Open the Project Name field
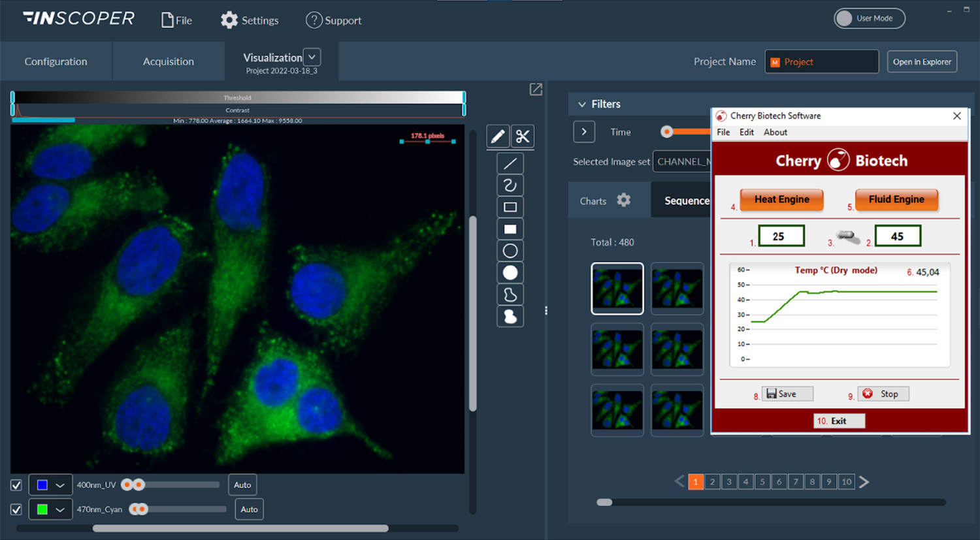 click(x=822, y=61)
